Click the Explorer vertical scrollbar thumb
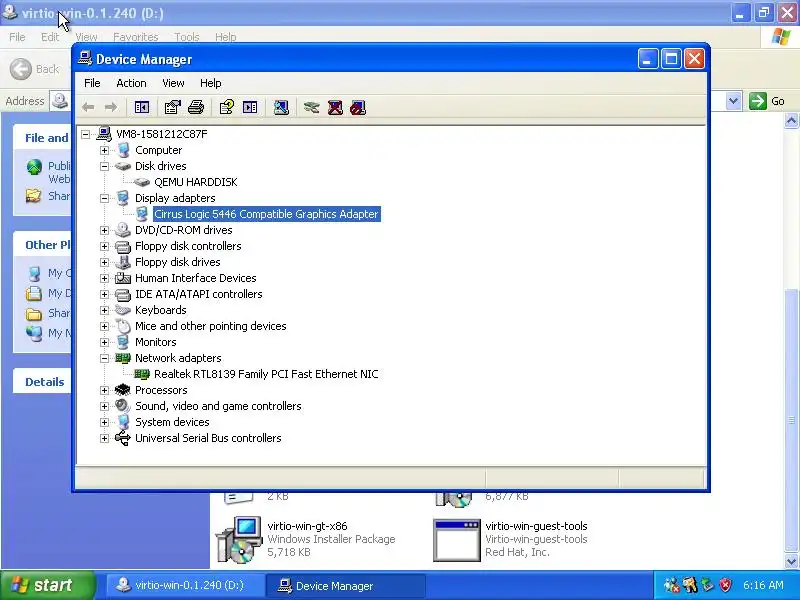The image size is (800, 600). coord(791,421)
